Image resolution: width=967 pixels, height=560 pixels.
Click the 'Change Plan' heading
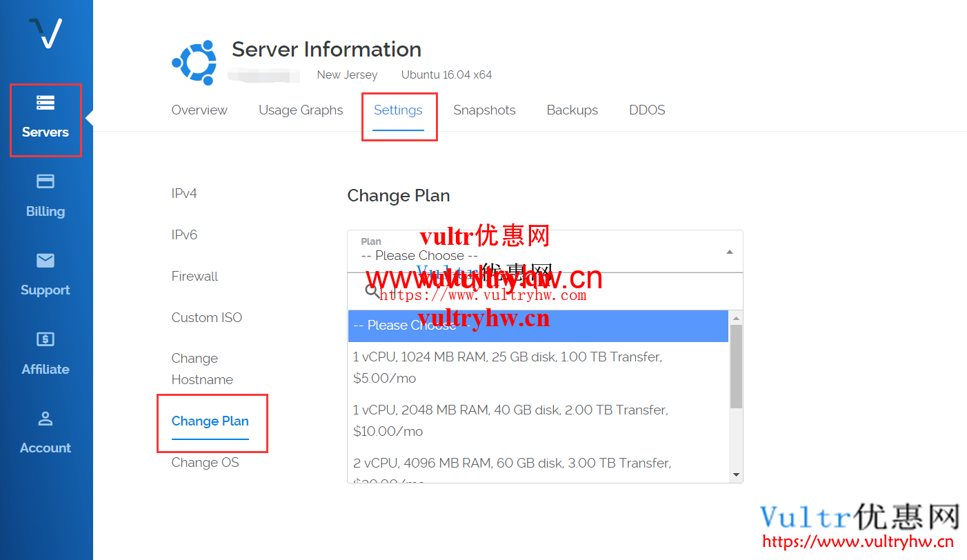(x=399, y=196)
